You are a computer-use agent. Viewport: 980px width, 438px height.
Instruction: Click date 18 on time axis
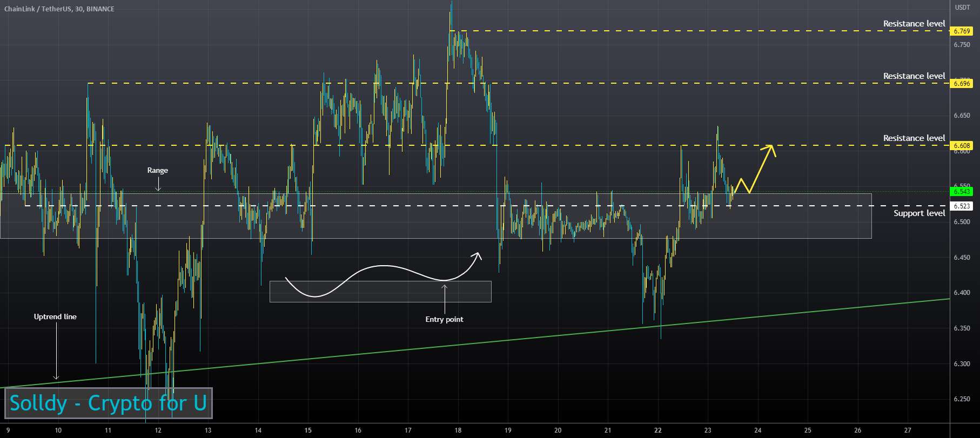click(458, 430)
